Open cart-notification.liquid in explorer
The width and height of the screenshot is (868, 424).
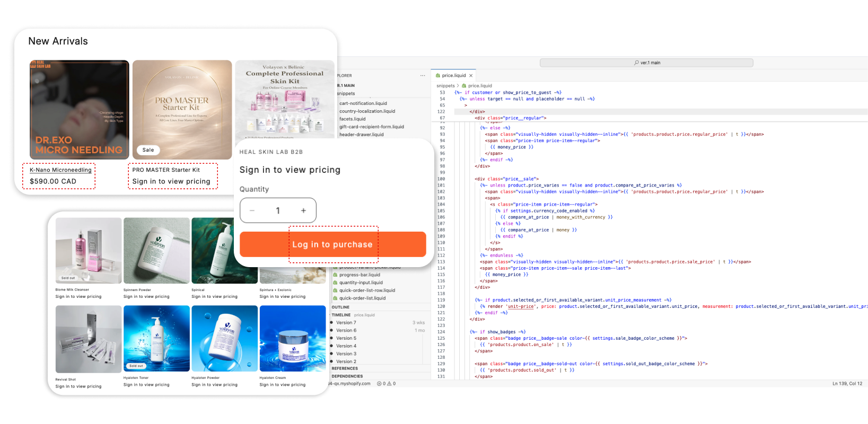(x=363, y=103)
